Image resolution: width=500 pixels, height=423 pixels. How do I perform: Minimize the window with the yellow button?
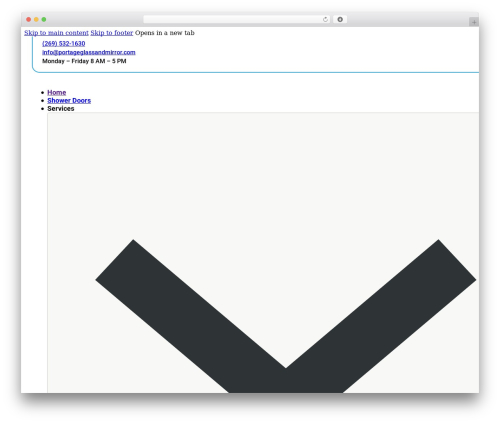36,19
